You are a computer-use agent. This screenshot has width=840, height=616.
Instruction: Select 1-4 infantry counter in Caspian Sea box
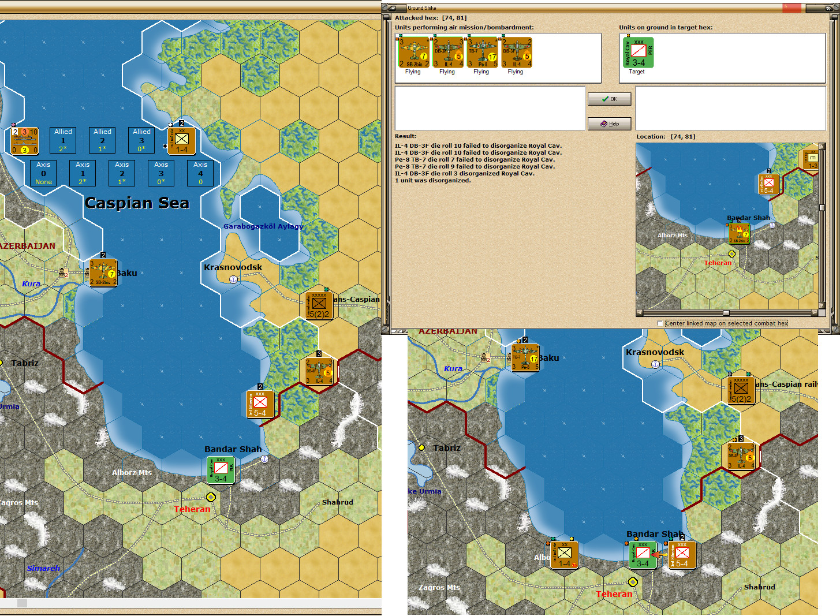(182, 141)
